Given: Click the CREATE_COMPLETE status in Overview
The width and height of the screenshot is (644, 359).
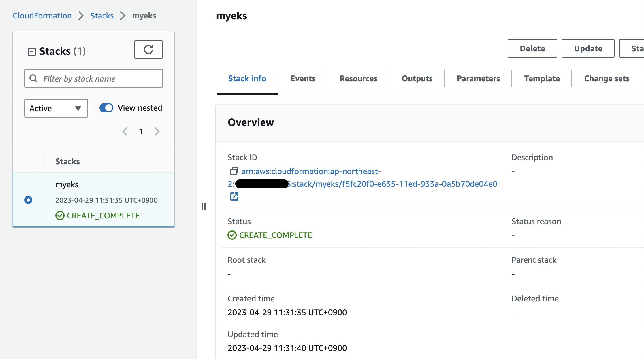Looking at the screenshot, I should pyautogui.click(x=270, y=235).
